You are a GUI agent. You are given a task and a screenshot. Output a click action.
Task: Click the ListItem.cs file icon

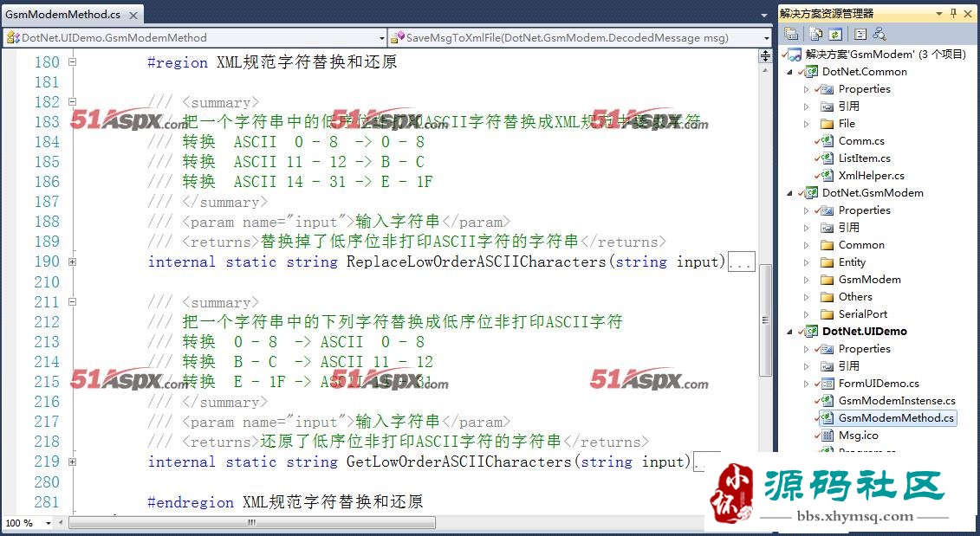tap(827, 158)
